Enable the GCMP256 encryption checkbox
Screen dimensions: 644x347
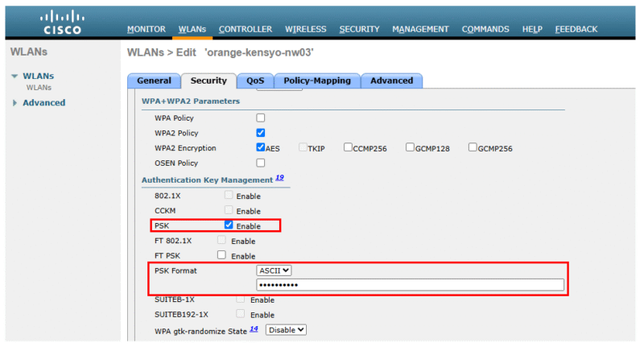coord(473,147)
